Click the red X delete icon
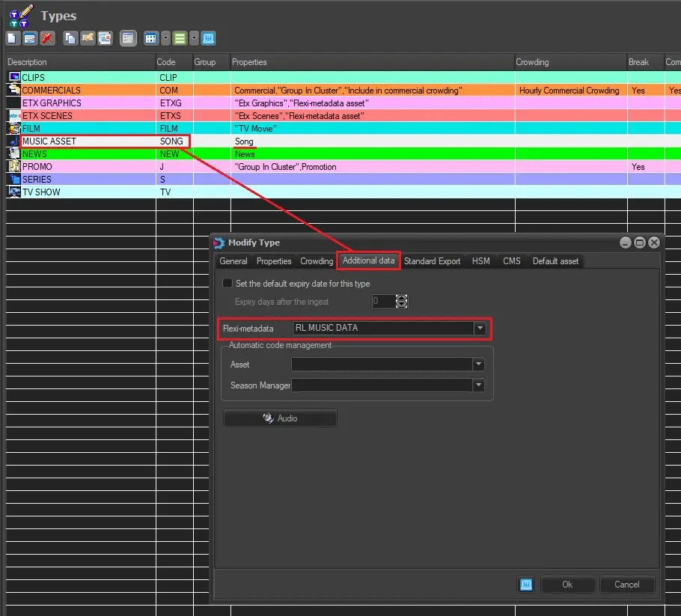Image resolution: width=681 pixels, height=616 pixels. click(47, 38)
